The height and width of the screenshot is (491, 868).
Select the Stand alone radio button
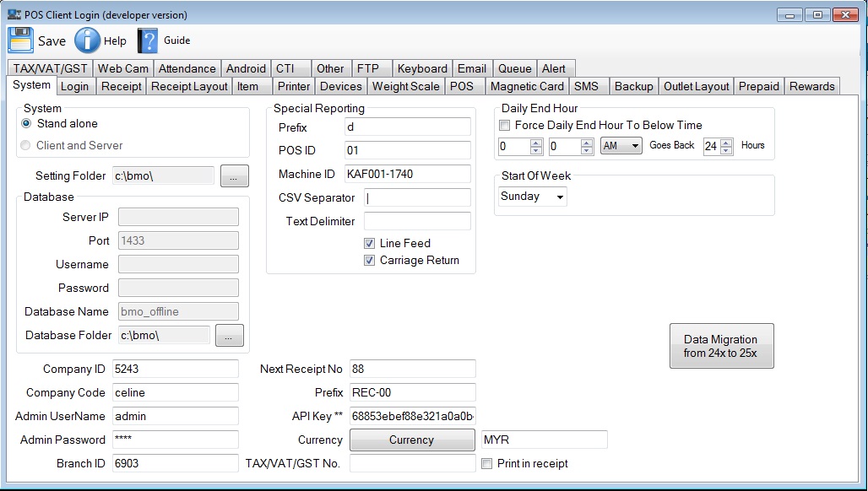[x=26, y=123]
